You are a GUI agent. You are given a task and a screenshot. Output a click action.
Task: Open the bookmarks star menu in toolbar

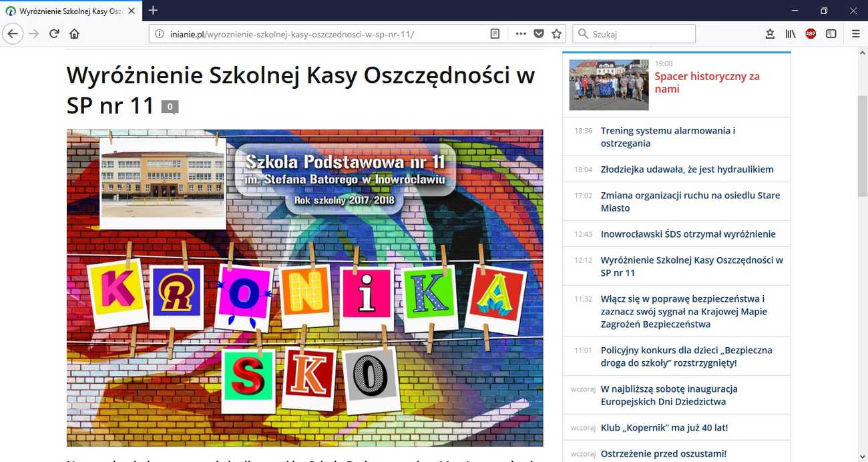[770, 33]
